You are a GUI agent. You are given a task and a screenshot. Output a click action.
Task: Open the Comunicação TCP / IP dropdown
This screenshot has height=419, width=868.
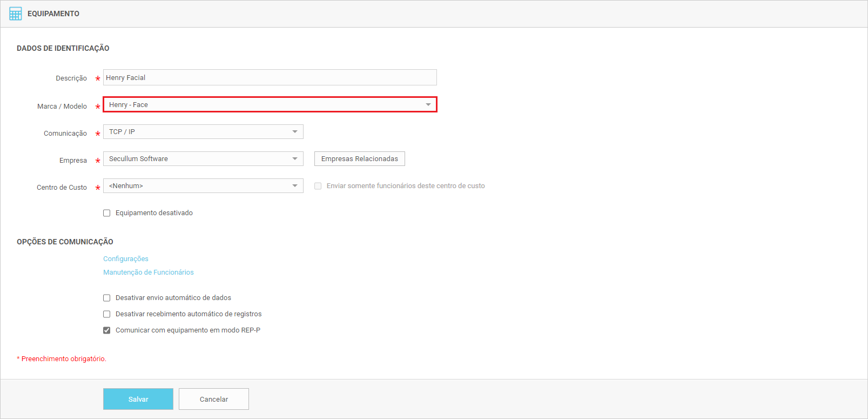[x=203, y=131]
